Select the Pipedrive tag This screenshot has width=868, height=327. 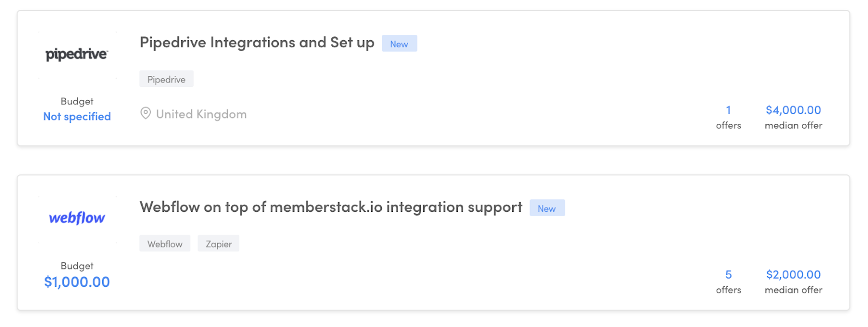click(166, 79)
